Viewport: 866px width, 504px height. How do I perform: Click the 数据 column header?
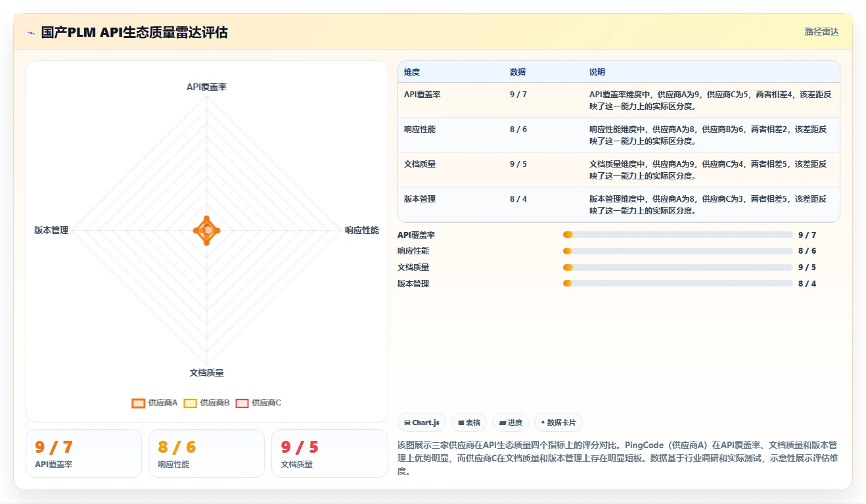click(x=518, y=72)
